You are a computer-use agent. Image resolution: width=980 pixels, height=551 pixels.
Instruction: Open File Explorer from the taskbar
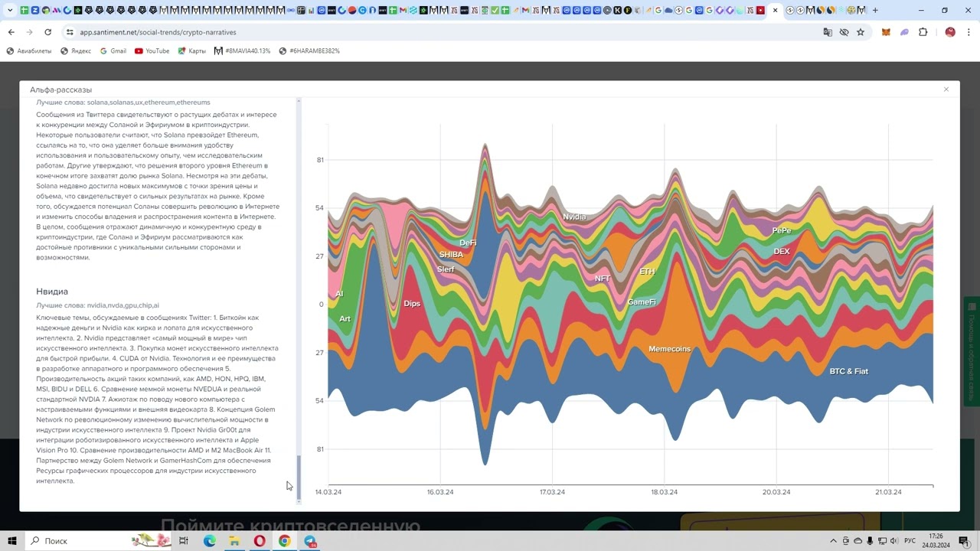[x=234, y=541]
